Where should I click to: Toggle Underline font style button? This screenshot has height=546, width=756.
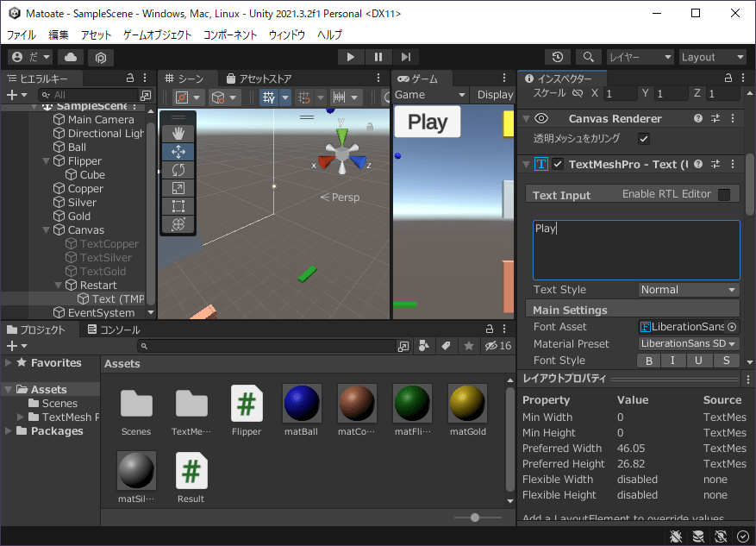698,361
